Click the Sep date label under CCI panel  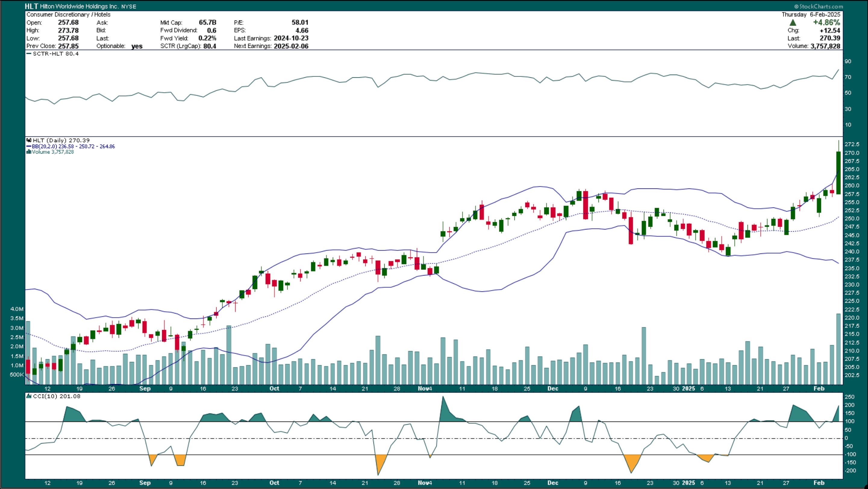145,483
